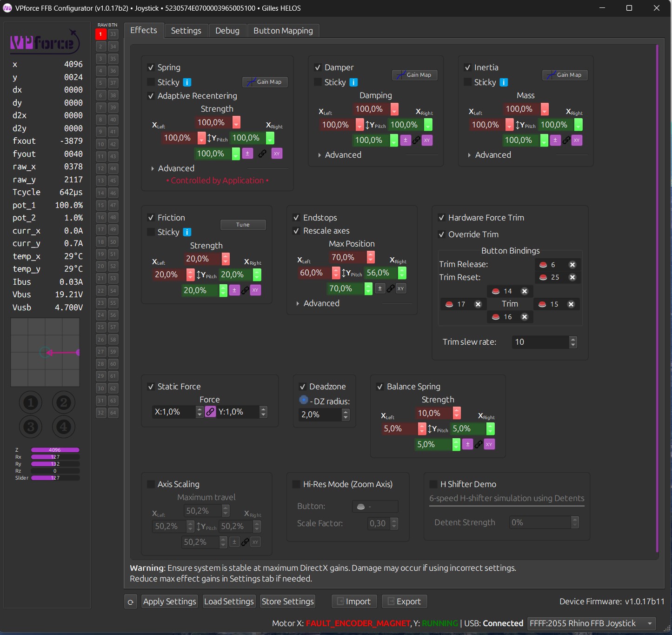This screenshot has width=672, height=635.
Task: Toggle the Endstops axis link chain icon
Action: 391,288
